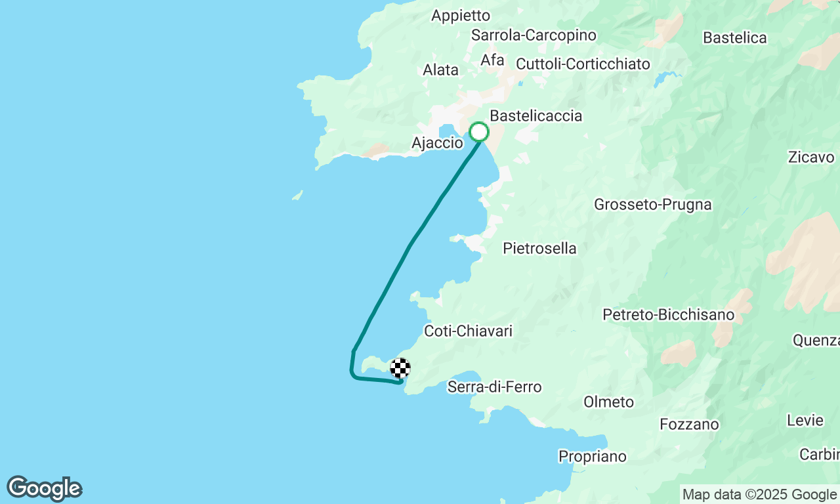840x504 pixels.
Task: Select the Bastelica town label
Action: [x=735, y=37]
